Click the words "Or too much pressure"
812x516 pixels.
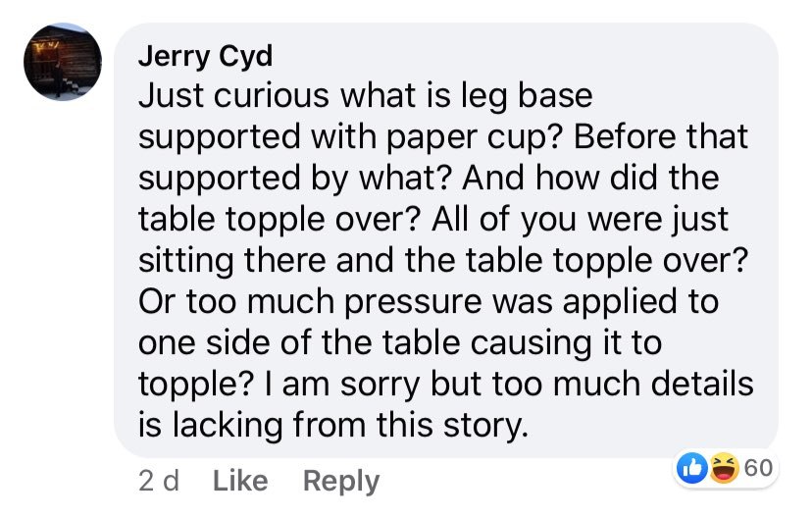coord(310,302)
